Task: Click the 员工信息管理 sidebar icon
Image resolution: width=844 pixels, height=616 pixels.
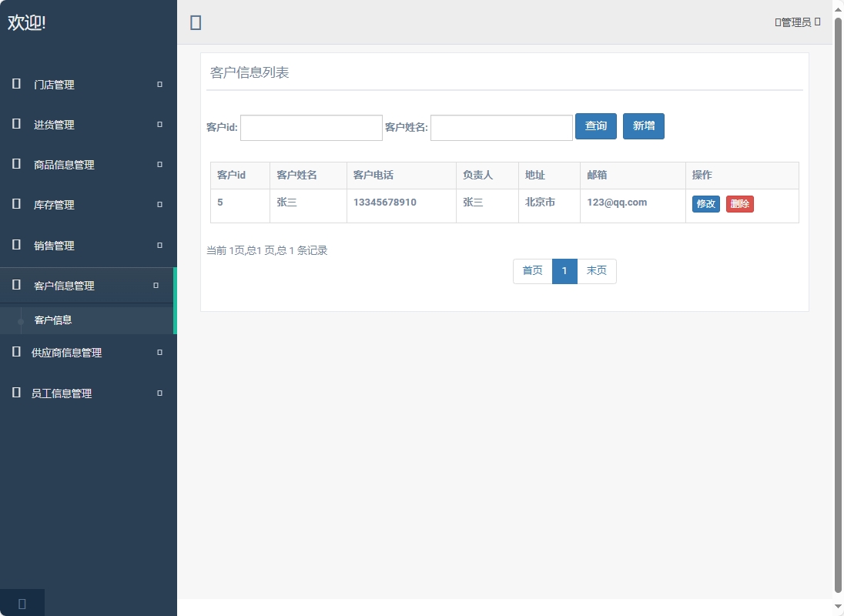Action: tap(15, 393)
